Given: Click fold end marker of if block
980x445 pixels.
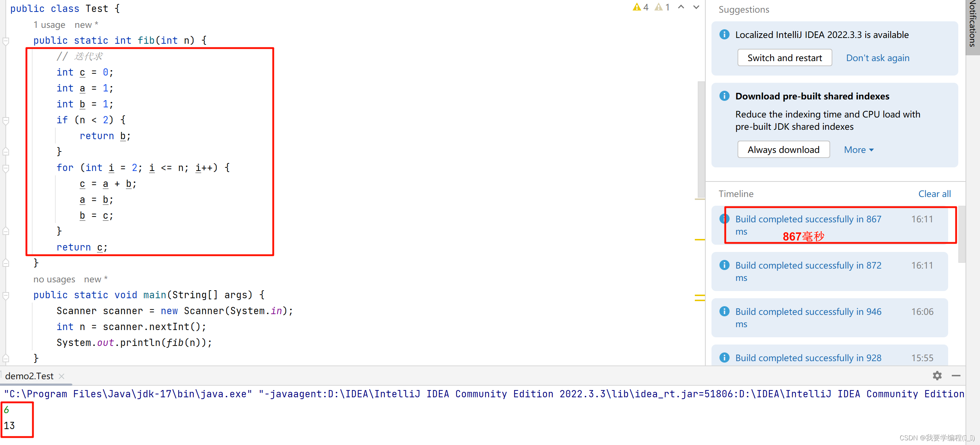Looking at the screenshot, I should (6, 151).
